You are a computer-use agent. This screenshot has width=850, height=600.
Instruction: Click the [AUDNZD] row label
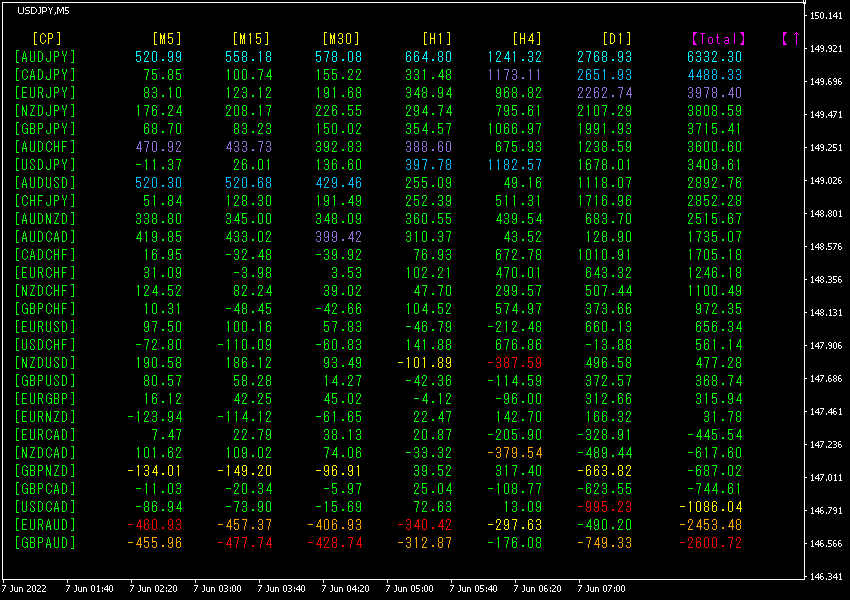click(45, 219)
